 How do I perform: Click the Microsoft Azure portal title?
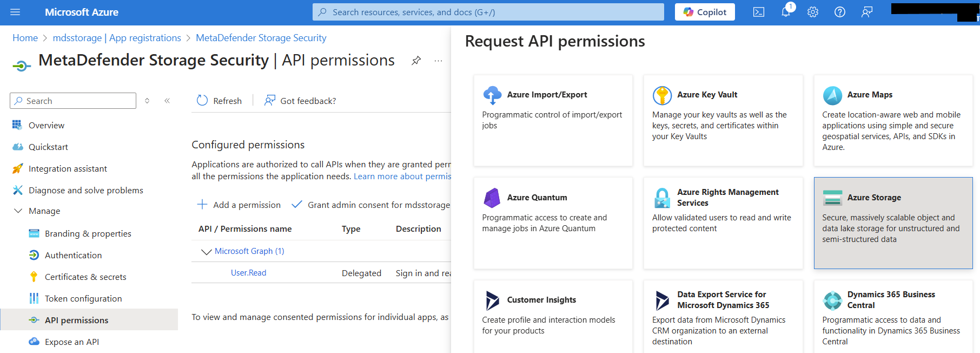coord(82,12)
